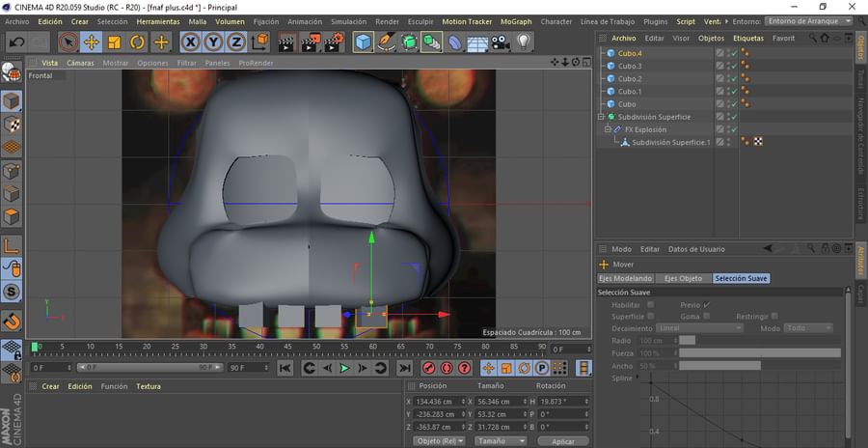Enable the Goma checkbox

(707, 316)
